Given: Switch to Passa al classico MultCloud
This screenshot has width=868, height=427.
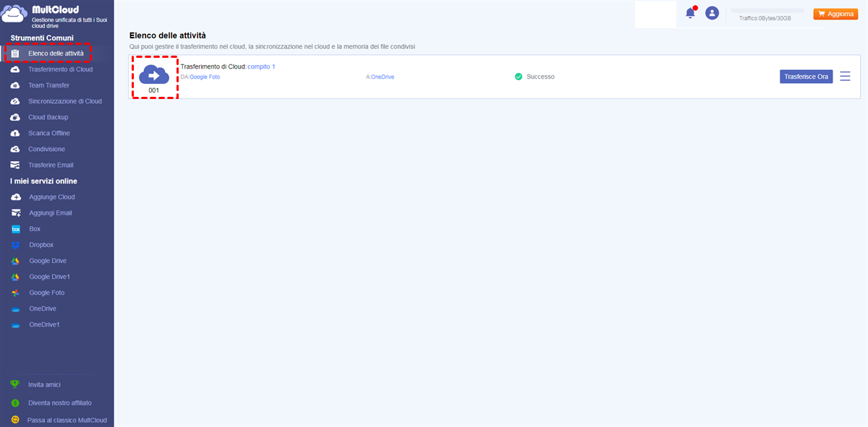Looking at the screenshot, I should coord(67,420).
